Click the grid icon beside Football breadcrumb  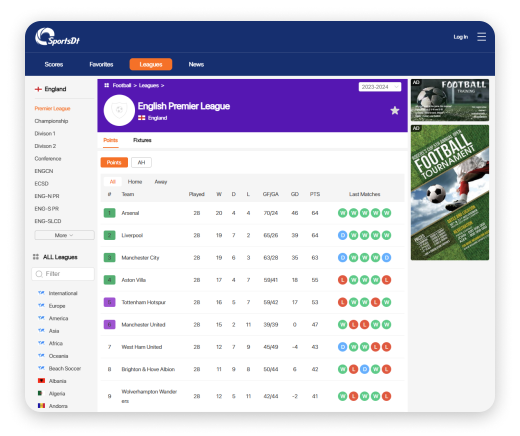[107, 85]
